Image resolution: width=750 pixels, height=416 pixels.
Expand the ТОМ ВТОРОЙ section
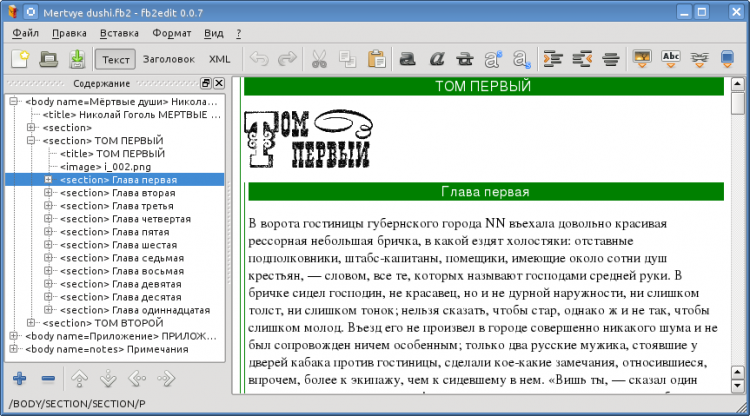pos(31,323)
